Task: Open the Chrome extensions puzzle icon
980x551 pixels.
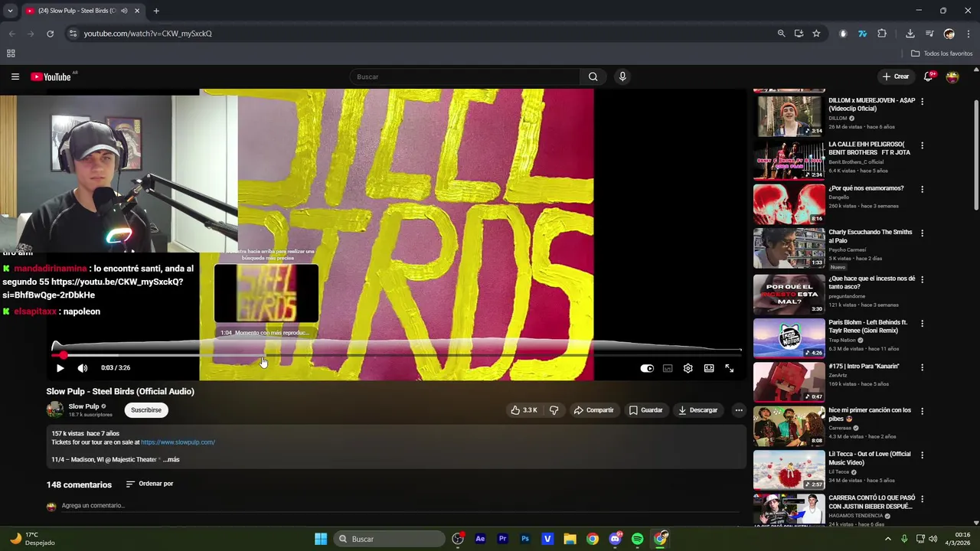Action: coord(882,34)
